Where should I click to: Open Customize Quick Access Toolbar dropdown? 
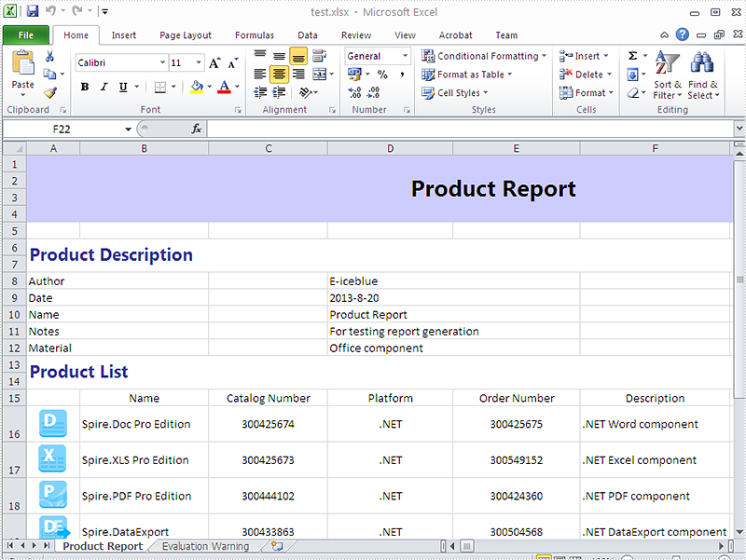(x=104, y=11)
